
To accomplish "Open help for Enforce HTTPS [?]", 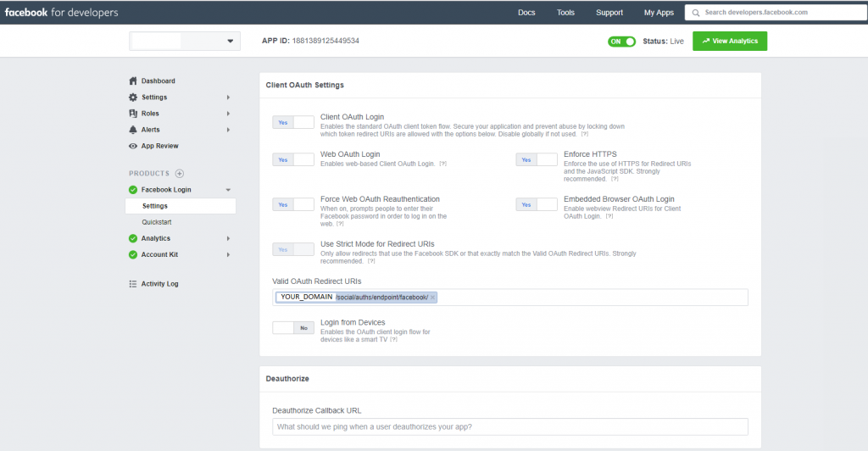I will click(615, 179).
